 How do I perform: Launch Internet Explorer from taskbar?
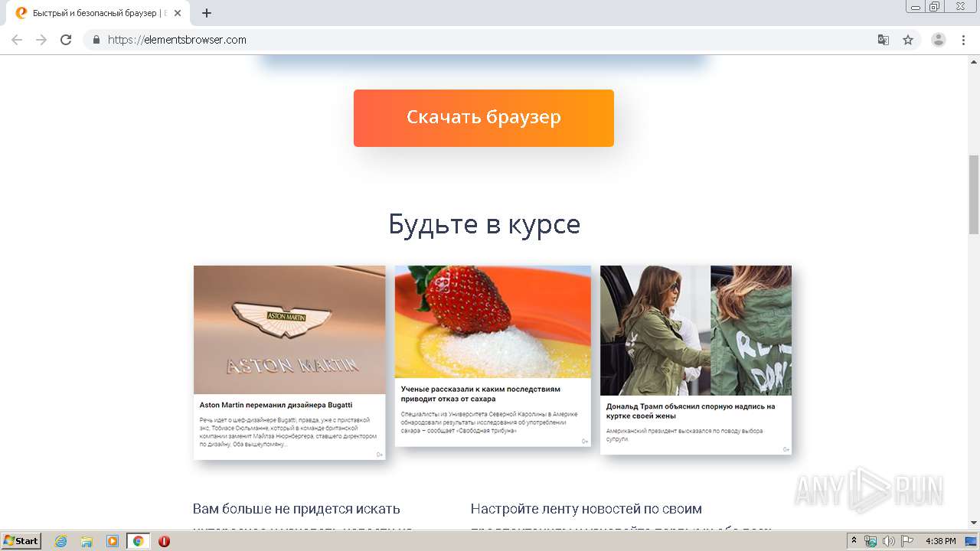(61, 541)
